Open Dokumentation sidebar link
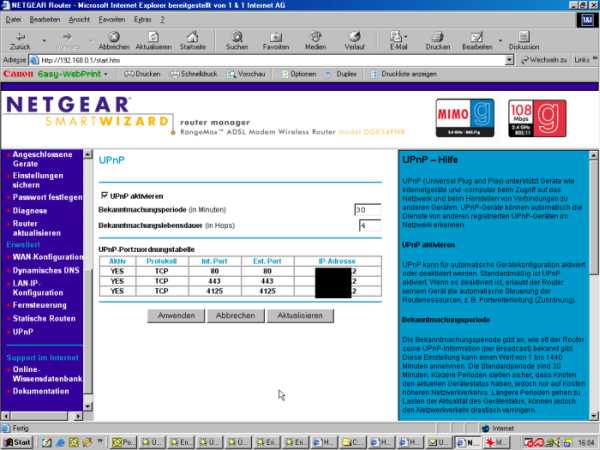This screenshot has width=600, height=450. pyautogui.click(x=41, y=391)
